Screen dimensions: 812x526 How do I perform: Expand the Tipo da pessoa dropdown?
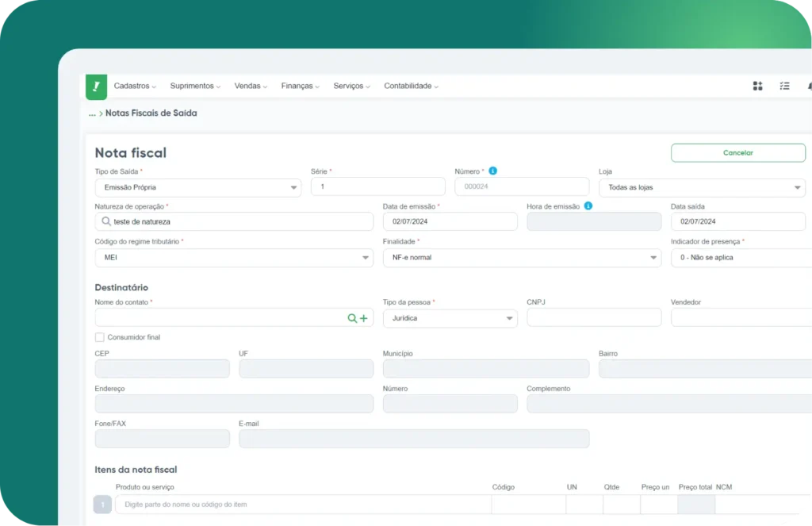click(450, 318)
